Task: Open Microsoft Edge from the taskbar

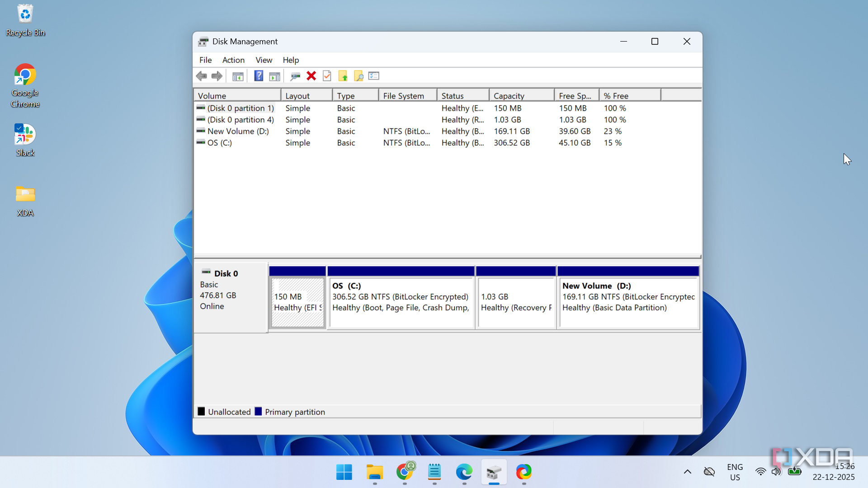Action: (x=464, y=472)
